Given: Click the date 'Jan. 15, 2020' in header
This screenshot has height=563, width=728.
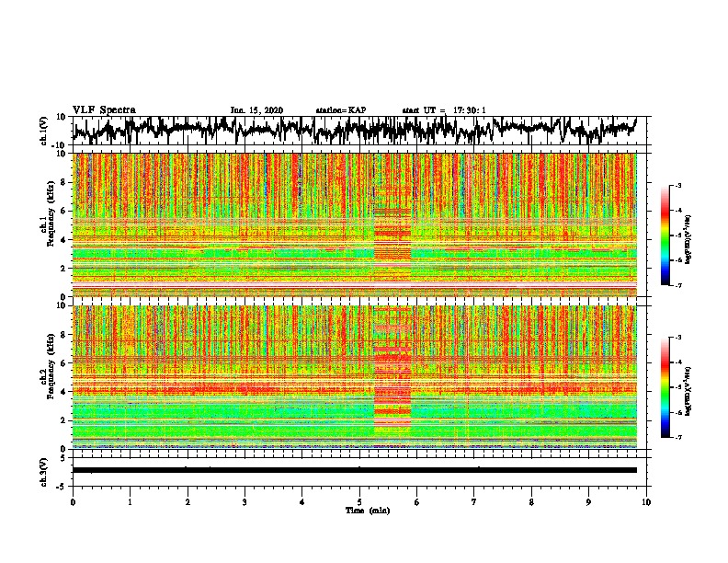Looking at the screenshot, I should click(256, 110).
